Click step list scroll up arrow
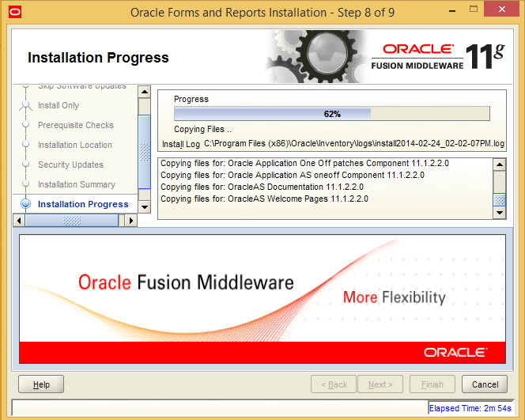Viewport: 525px width, 420px height. [145, 92]
